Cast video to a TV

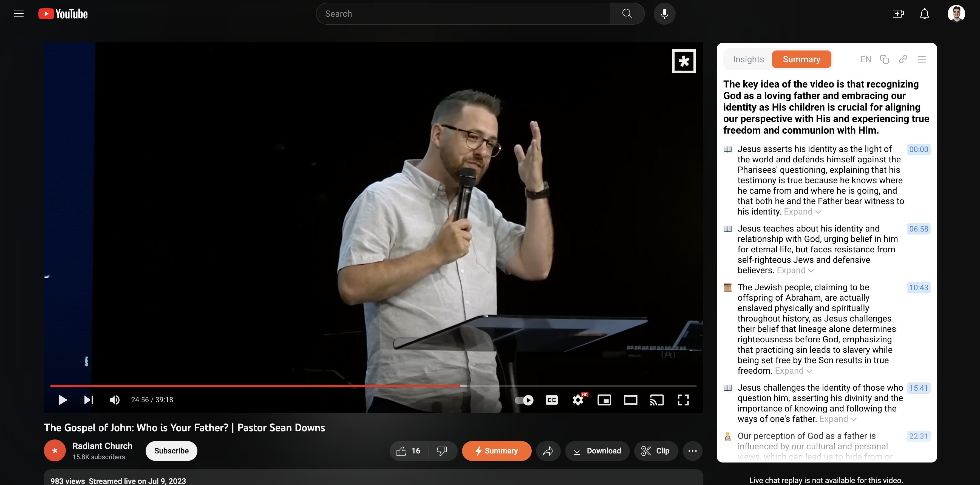tap(657, 400)
